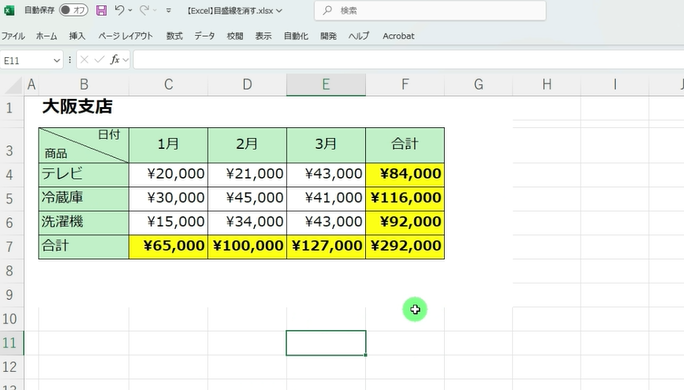Open the 自動化 tab
Image resolution: width=684 pixels, height=390 pixels.
[x=296, y=36]
